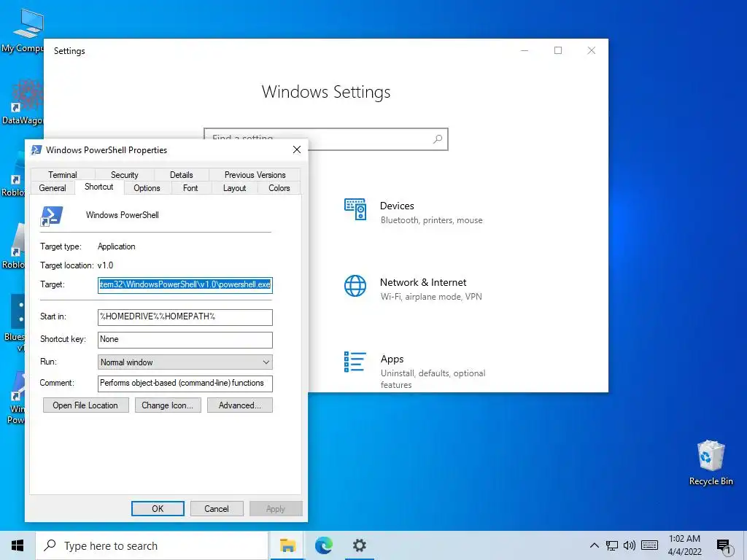Confirm properties with OK
The width and height of the screenshot is (747, 560).
point(158,508)
